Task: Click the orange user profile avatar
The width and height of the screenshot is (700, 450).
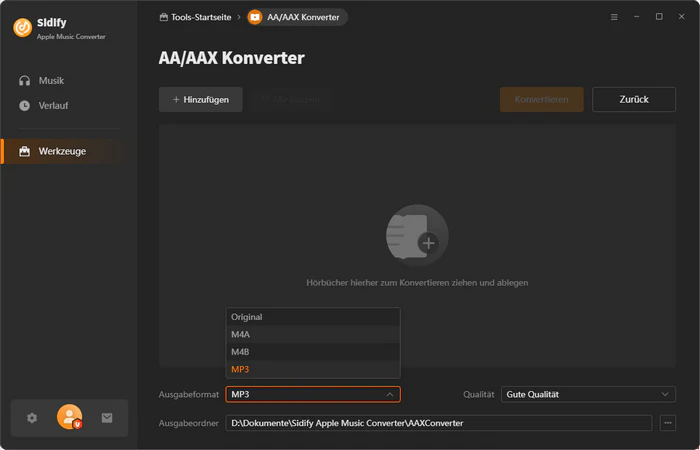Action: point(69,417)
